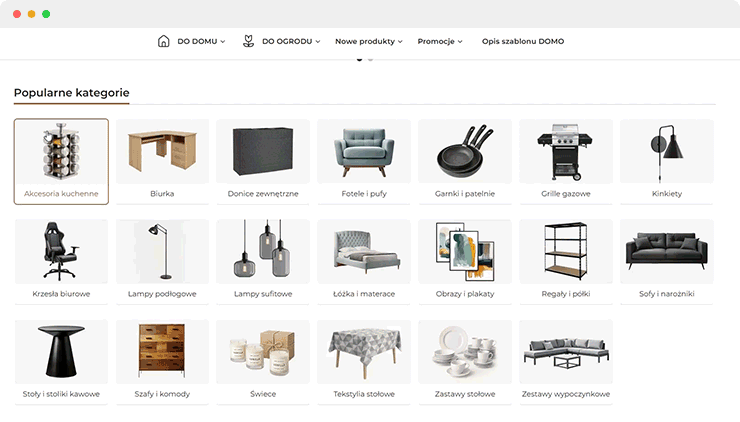Click the Fotele i pufy armchair image

pyautogui.click(x=364, y=152)
